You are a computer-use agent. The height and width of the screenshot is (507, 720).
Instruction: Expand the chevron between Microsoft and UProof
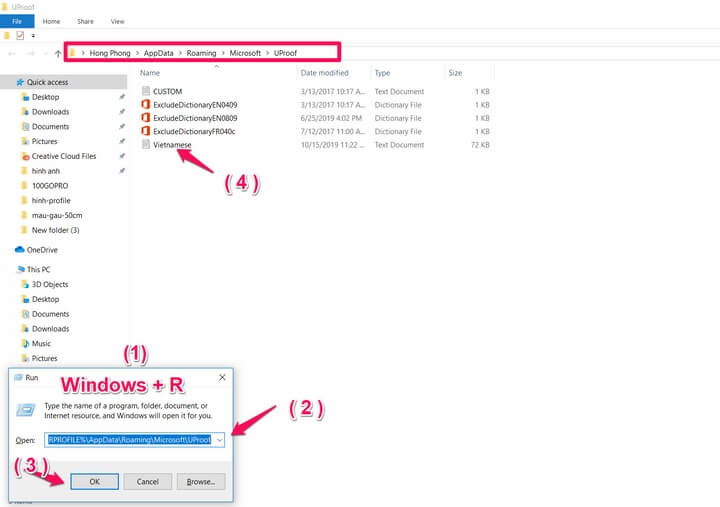[267, 53]
